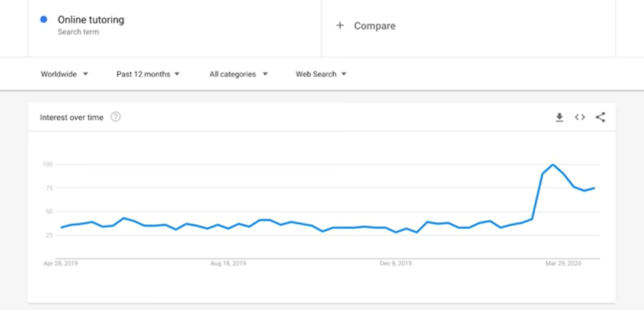Viewport: 644px width, 310px height.
Task: Click the embed code icon
Action: 580,117
